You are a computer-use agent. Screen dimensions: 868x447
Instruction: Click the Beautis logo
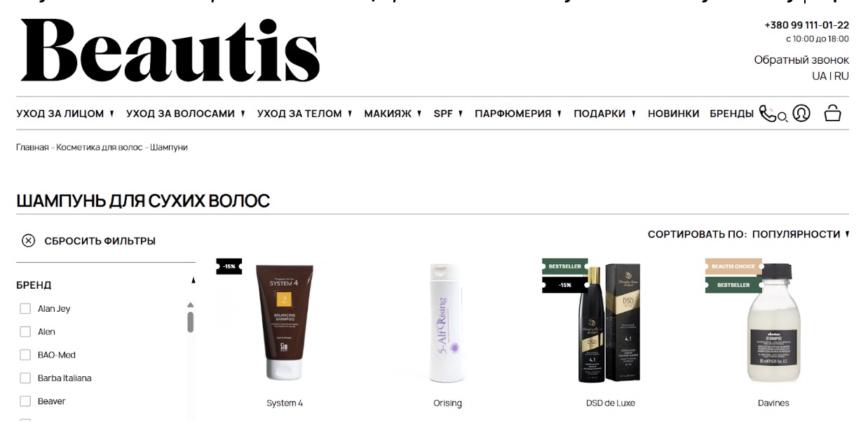point(170,50)
